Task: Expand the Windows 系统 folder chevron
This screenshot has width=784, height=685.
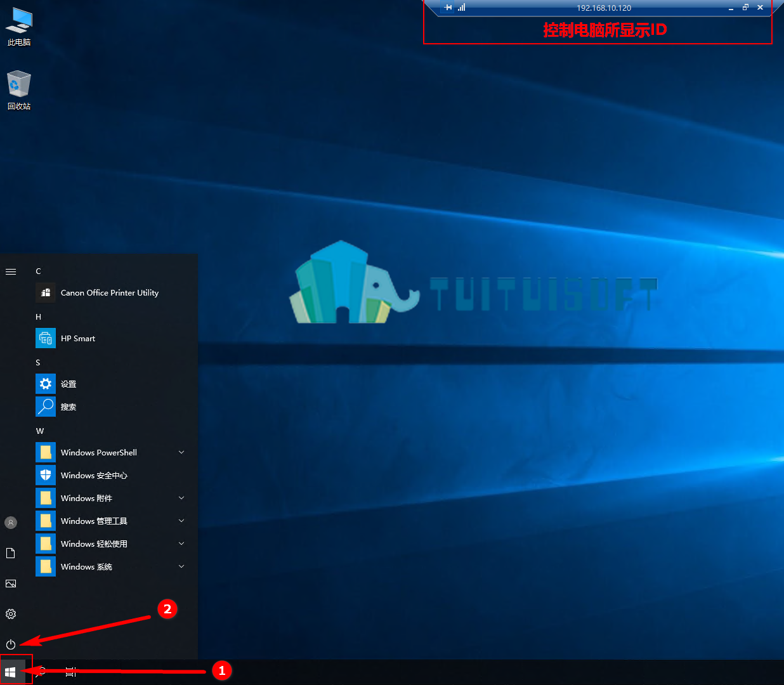Action: coord(181,566)
